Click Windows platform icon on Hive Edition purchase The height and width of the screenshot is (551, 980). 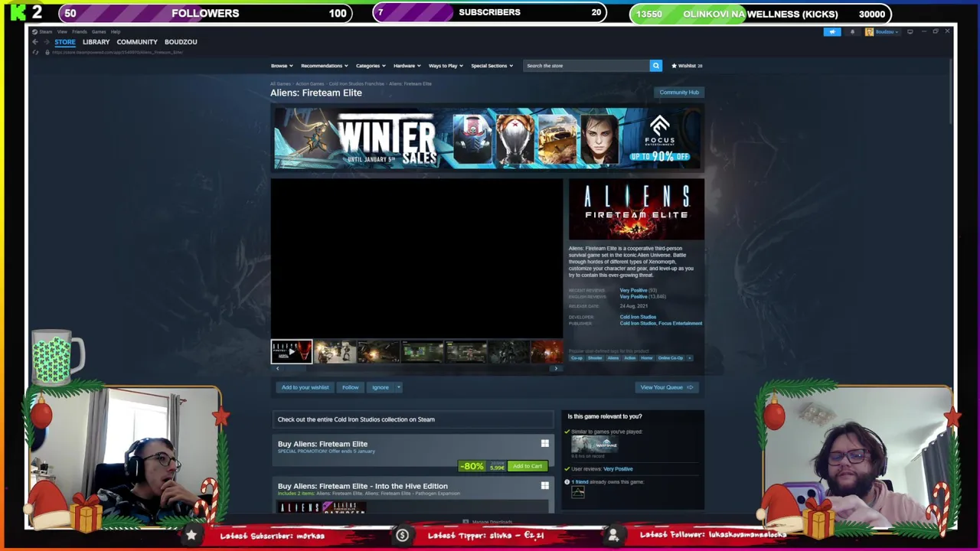[544, 485]
